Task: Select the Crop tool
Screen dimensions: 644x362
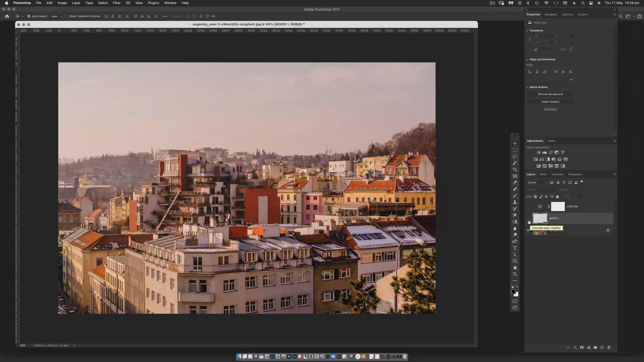Action: click(x=515, y=170)
